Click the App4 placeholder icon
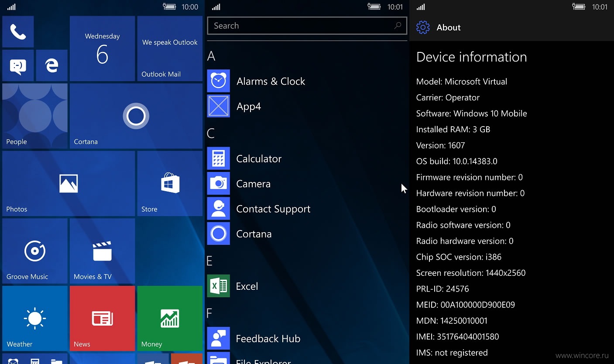This screenshot has height=364, width=614. (218, 106)
